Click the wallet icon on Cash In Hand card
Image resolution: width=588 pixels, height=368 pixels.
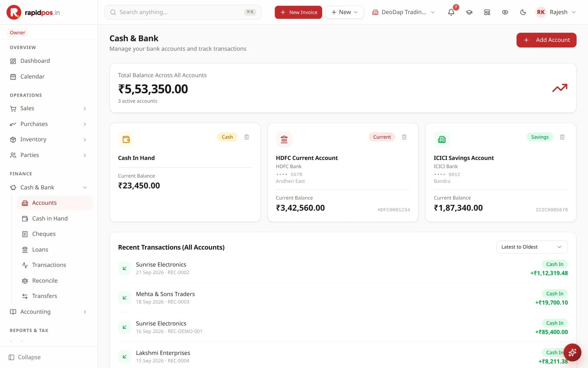126,139
